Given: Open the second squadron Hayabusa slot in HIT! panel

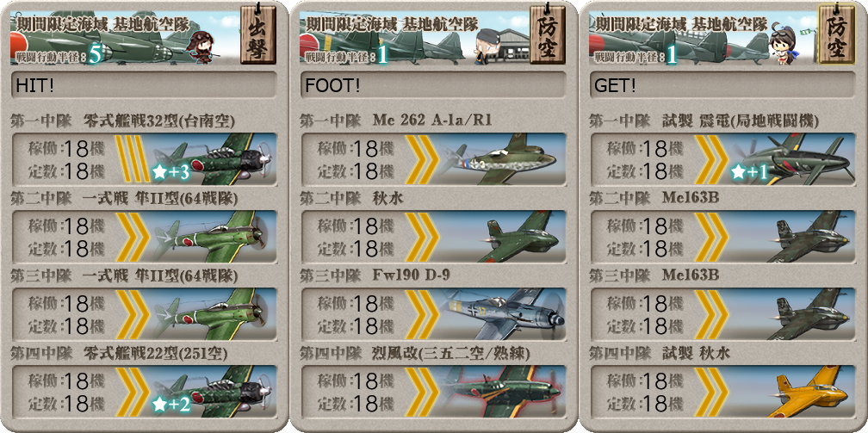Looking at the screenshot, I should click(x=144, y=237).
